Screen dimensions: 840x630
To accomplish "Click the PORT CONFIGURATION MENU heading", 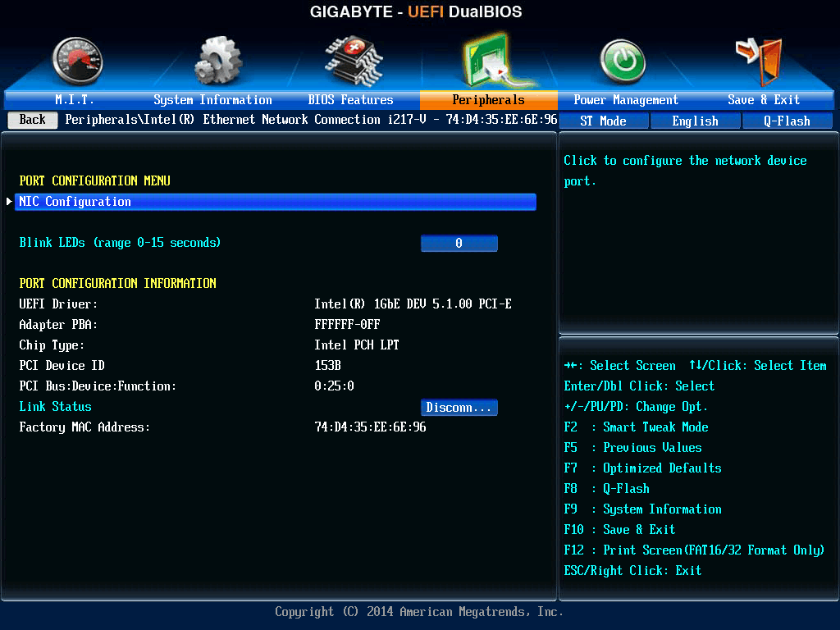I will point(95,181).
